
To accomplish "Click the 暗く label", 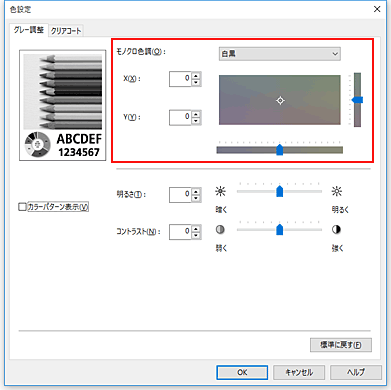I will (221, 210).
